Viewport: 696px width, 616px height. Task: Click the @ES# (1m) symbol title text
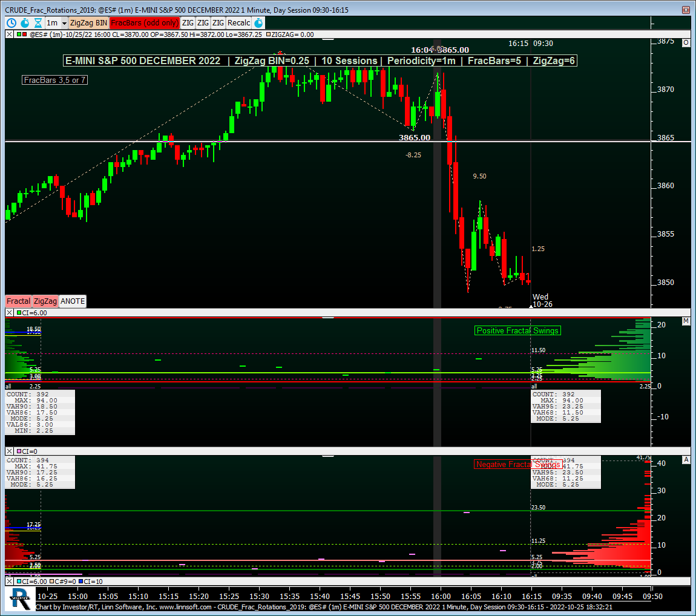tap(46, 34)
